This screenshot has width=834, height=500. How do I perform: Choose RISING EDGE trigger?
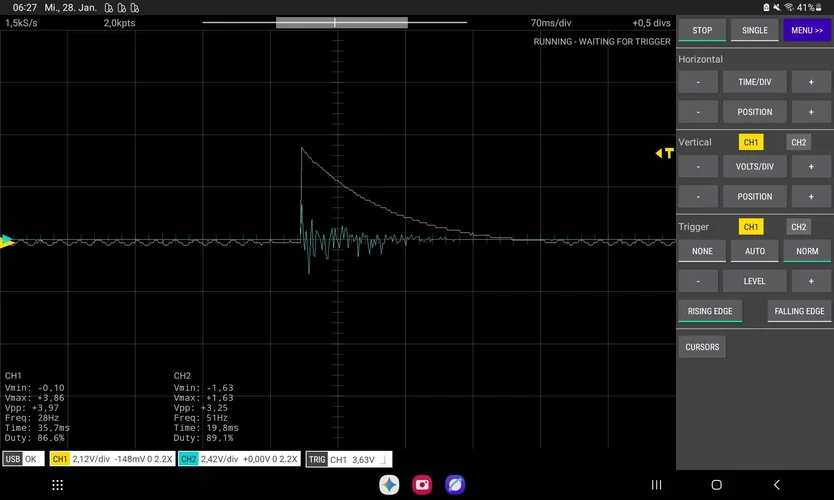pyautogui.click(x=710, y=311)
